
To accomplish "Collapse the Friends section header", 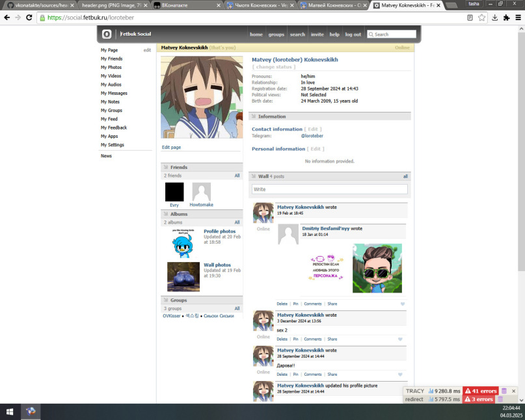I will tap(202, 167).
